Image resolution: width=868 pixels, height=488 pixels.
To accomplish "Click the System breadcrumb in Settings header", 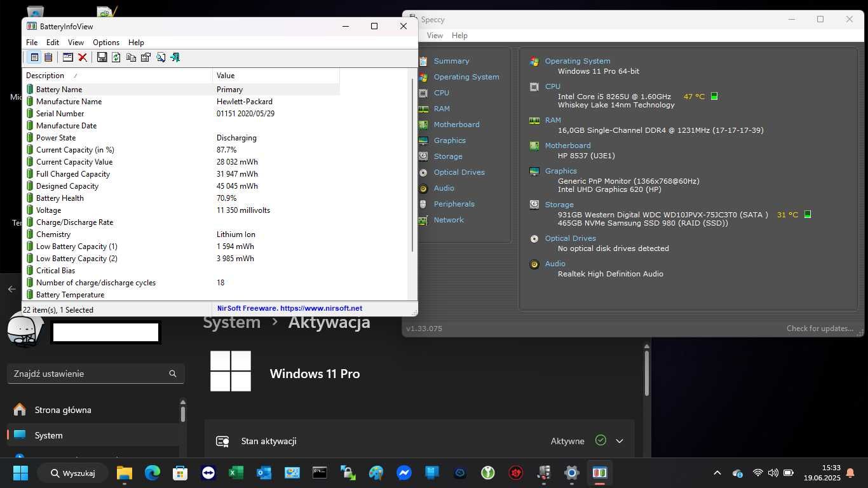I will pyautogui.click(x=231, y=322).
